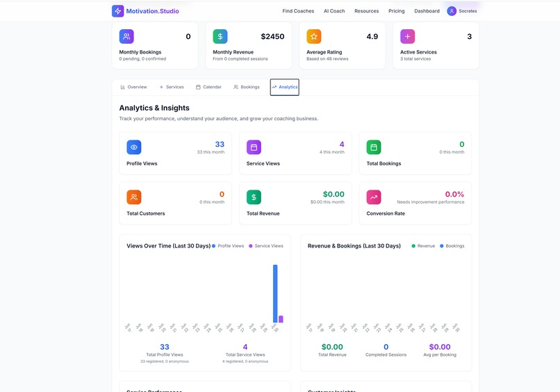Select the Analytics tab

coord(285,87)
